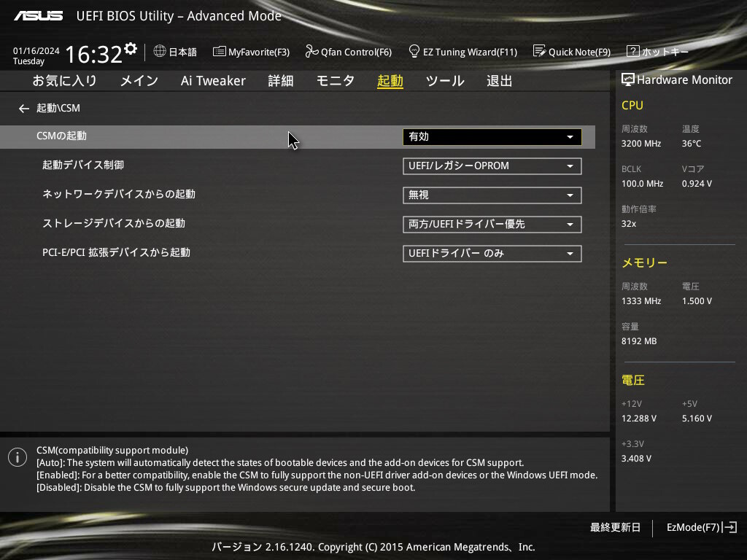Click the clock settings gear icon
The image size is (747, 560).
[x=131, y=49]
